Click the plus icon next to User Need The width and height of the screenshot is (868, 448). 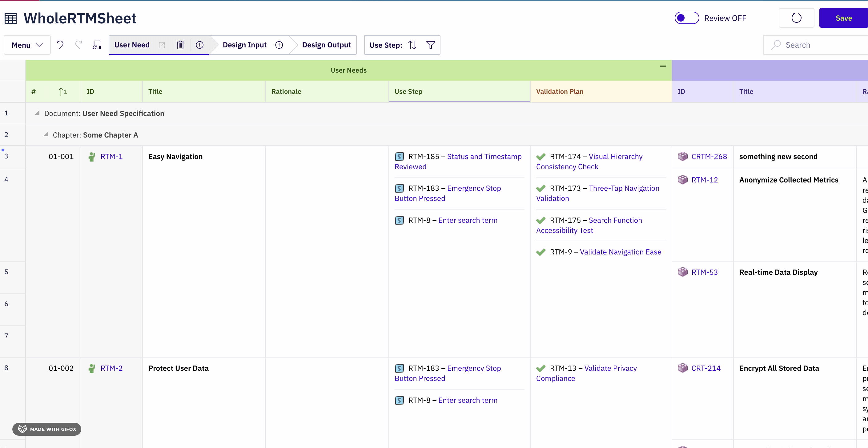(x=200, y=45)
